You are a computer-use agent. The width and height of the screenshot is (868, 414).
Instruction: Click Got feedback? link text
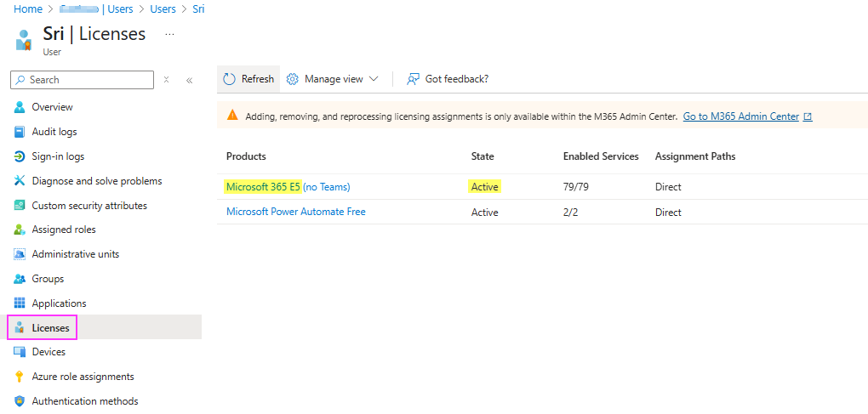[457, 79]
